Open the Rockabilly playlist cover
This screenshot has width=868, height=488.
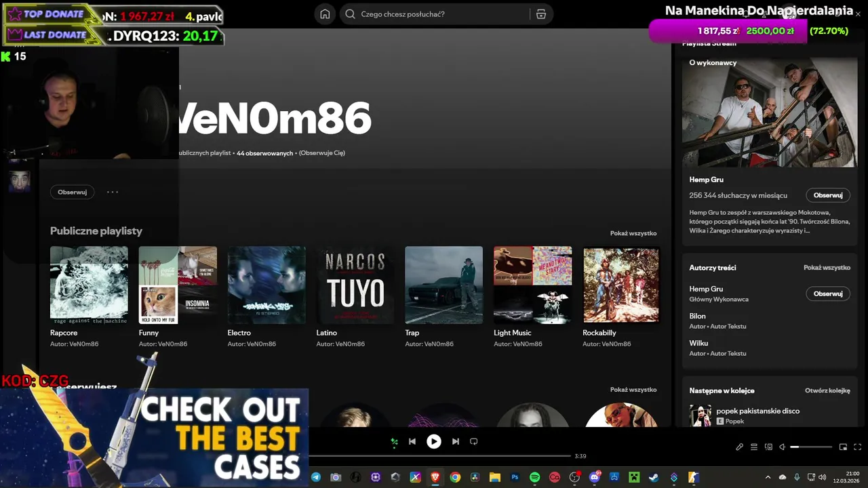[x=621, y=285]
